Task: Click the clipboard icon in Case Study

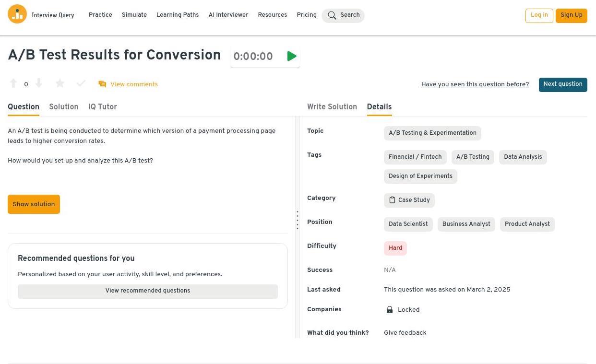Action: tap(392, 200)
